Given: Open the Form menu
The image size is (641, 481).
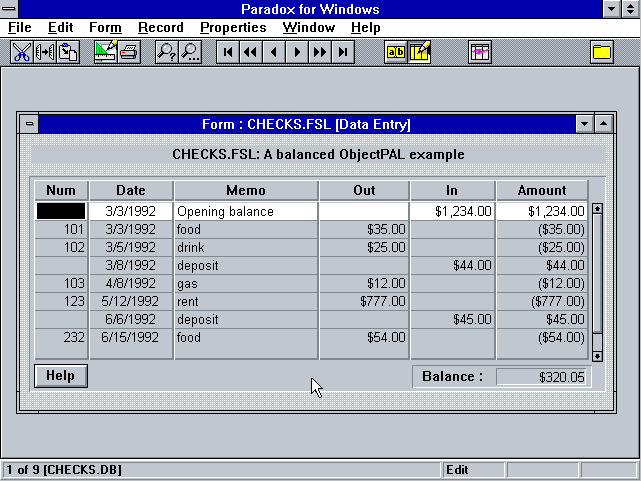Looking at the screenshot, I should 105,27.
